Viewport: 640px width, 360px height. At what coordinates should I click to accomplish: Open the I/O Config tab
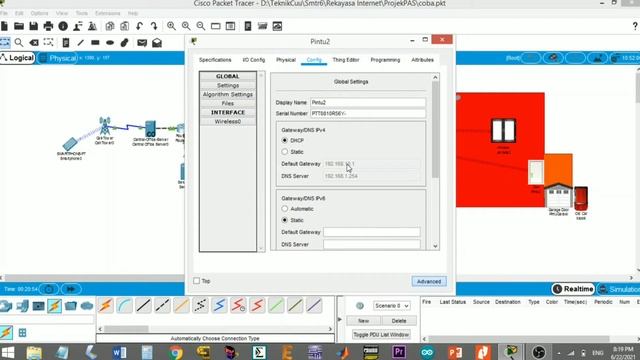254,60
